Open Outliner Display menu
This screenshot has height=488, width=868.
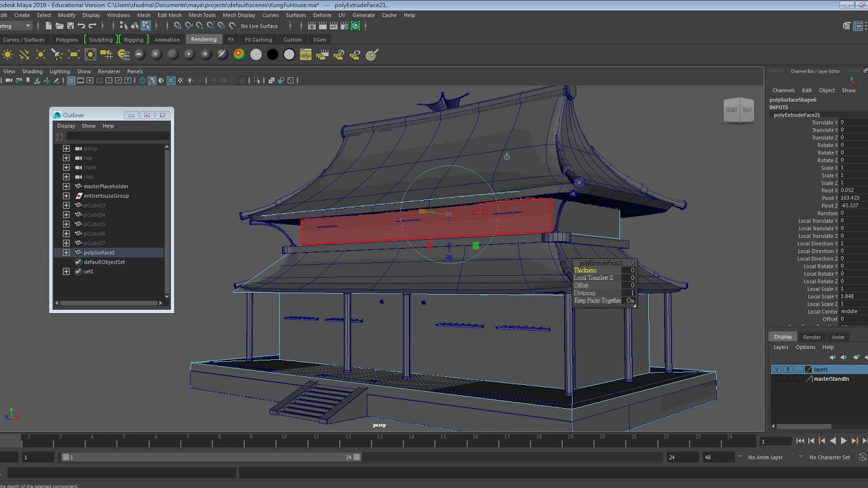click(x=66, y=125)
